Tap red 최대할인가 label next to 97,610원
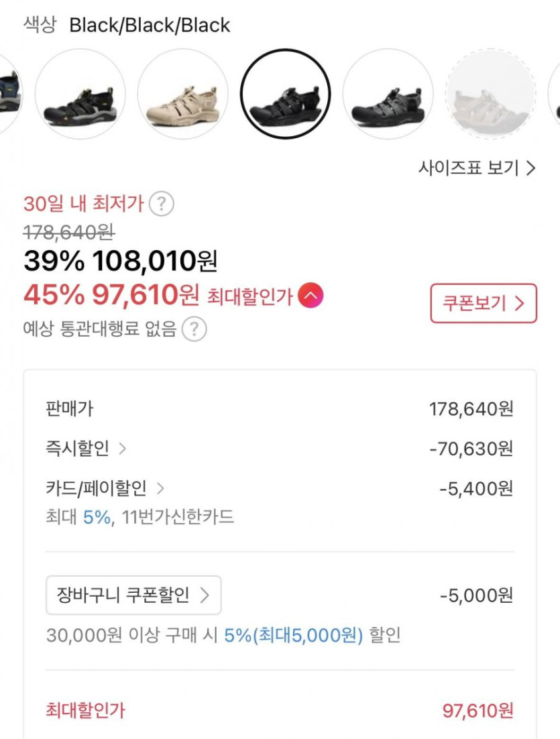Screen dimensions: 560x739 point(250,296)
